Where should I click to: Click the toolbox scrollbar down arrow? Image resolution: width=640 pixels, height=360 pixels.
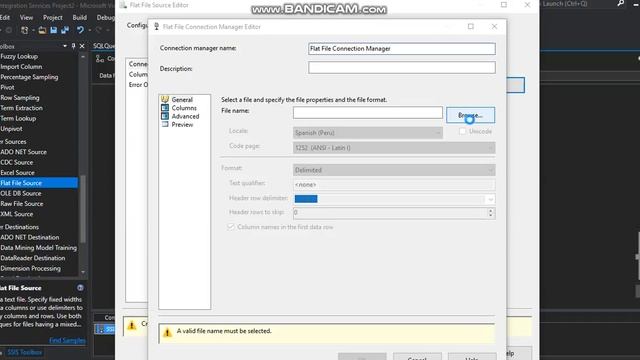click(x=83, y=272)
